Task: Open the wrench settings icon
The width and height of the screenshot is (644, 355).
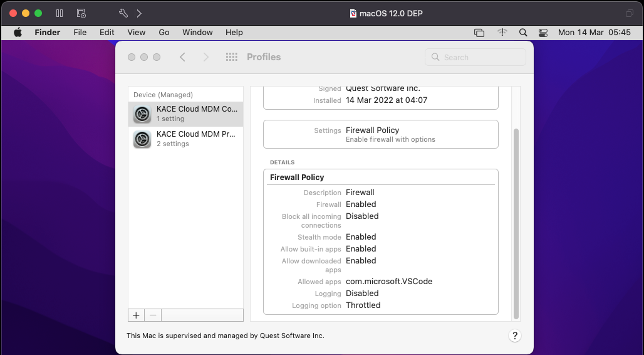Action: point(123,13)
